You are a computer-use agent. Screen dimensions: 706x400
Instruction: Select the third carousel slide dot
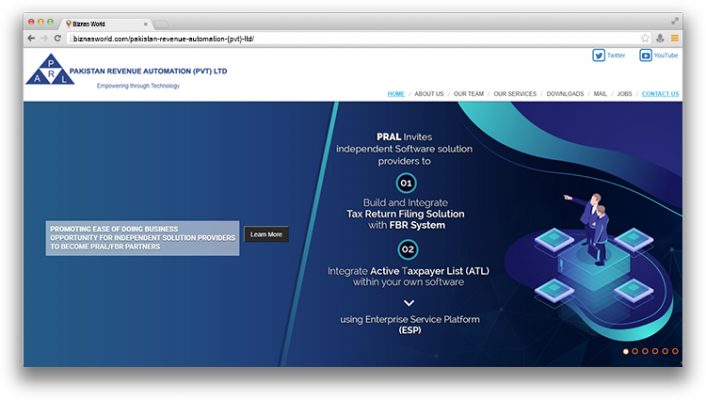click(x=645, y=351)
